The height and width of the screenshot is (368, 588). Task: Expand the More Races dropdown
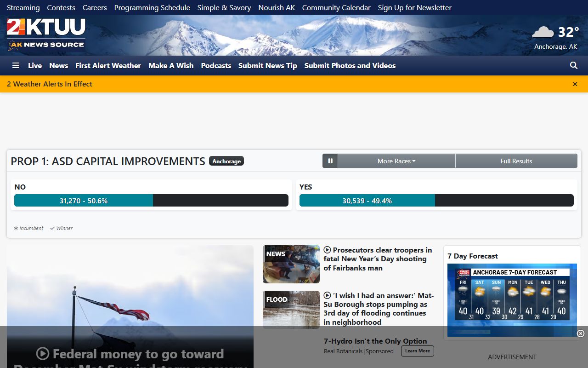[x=396, y=161]
